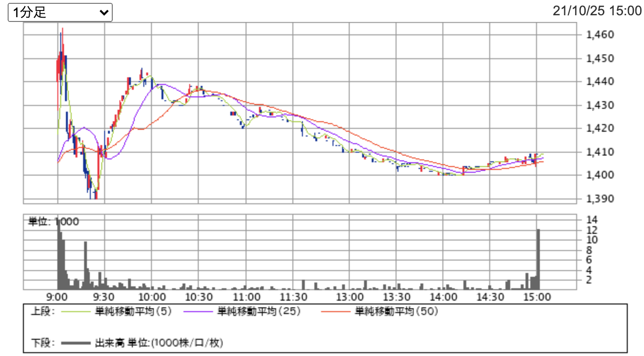The image size is (644, 356).
Task: Click the 13:00 time axis label
Action: [x=349, y=297]
